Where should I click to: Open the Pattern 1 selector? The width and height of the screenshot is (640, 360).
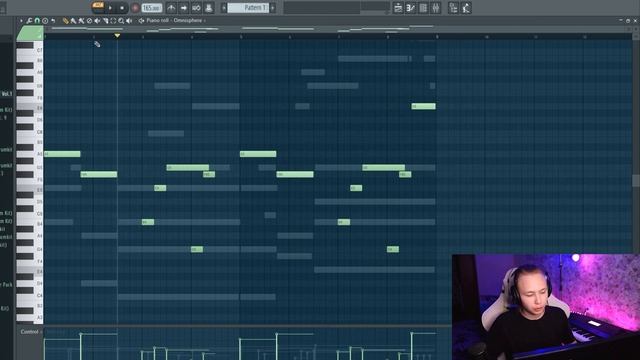(x=248, y=8)
